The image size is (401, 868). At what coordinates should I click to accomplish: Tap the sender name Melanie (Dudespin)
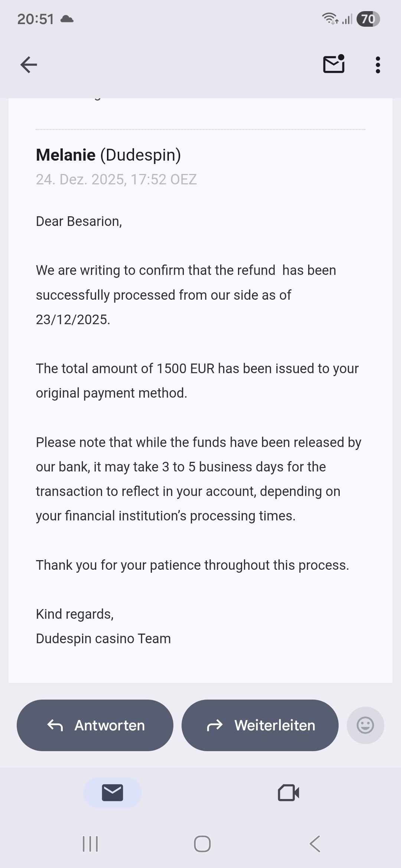(x=108, y=155)
